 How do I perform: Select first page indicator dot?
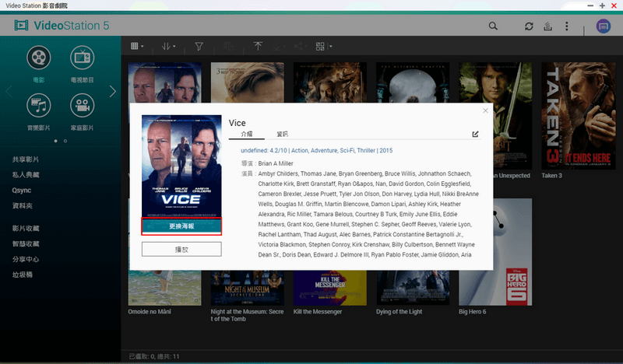(x=55, y=141)
